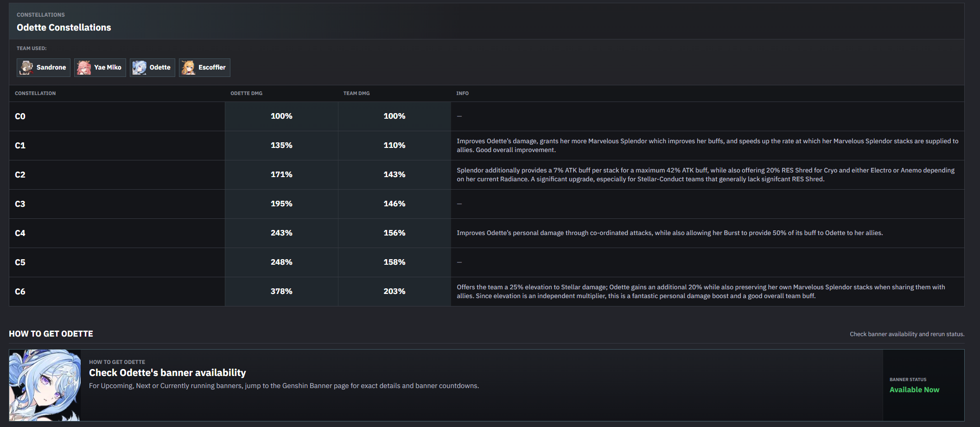Select the C1 constellation row

487,146
